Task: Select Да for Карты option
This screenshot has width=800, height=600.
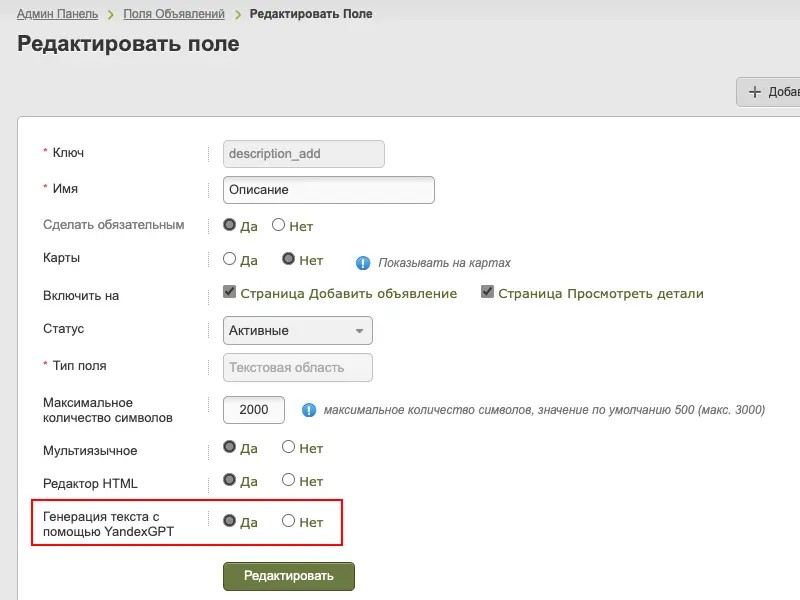Action: pos(229,260)
